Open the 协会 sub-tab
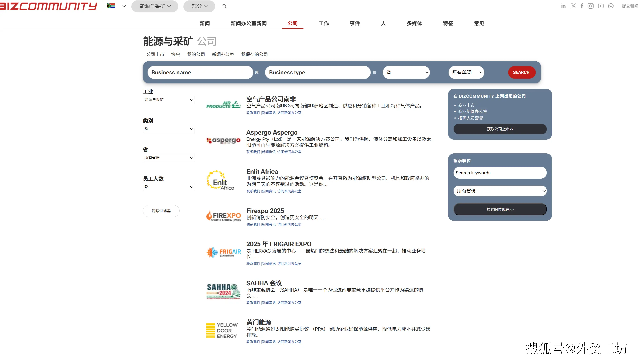Viewport: 644px width, 362px height. [x=175, y=54]
